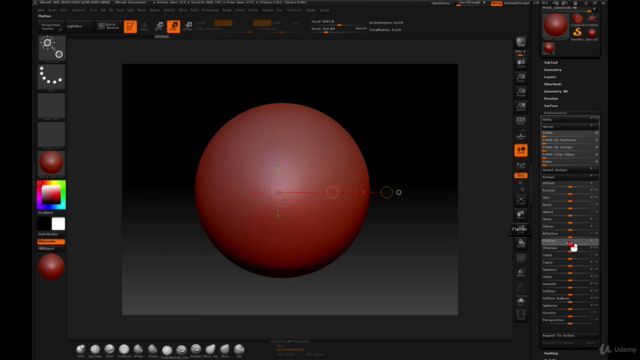This screenshot has width=640, height=360.
Task: Open the Alpha menu
Action: pos(41,10)
